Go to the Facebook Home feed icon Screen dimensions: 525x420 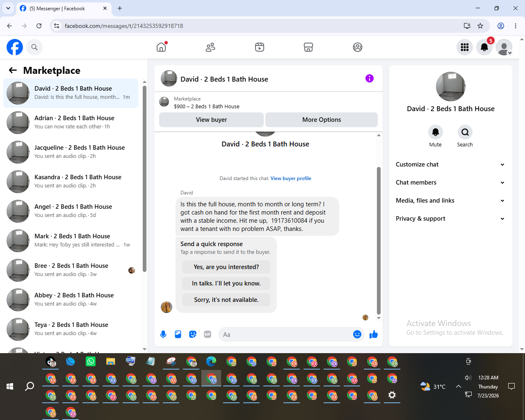pyautogui.click(x=161, y=47)
